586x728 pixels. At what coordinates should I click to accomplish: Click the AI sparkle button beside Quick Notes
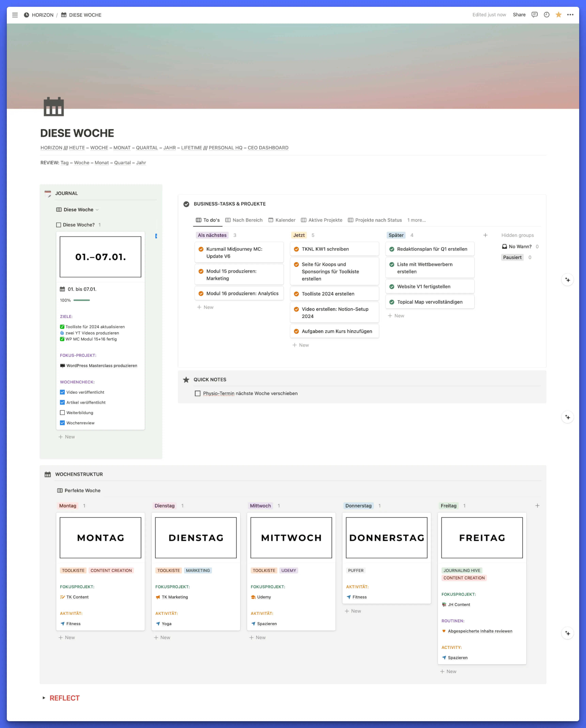click(567, 417)
